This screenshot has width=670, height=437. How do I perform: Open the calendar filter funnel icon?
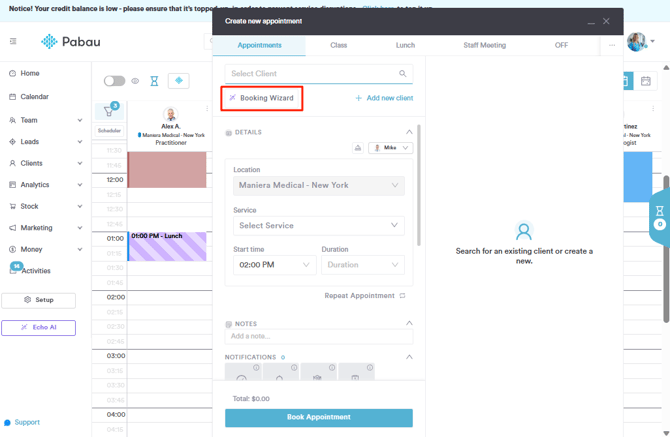click(x=108, y=112)
